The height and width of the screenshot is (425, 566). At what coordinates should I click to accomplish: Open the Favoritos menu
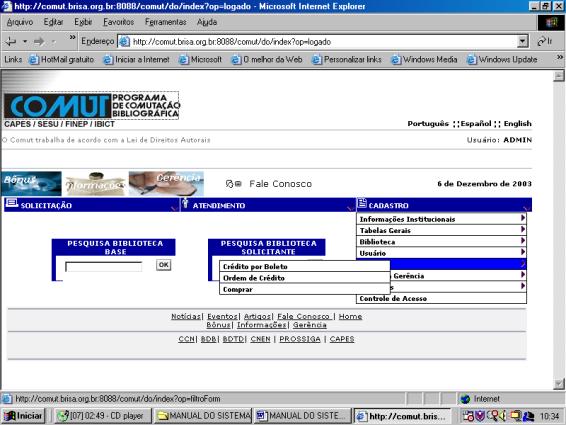[118, 22]
